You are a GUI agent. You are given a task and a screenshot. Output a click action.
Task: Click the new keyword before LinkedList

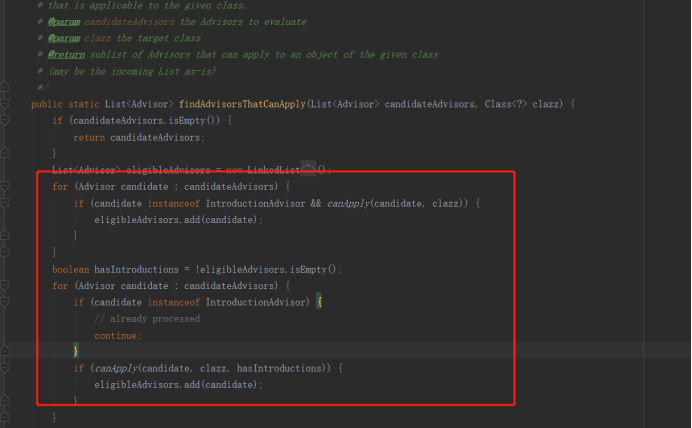pos(234,170)
